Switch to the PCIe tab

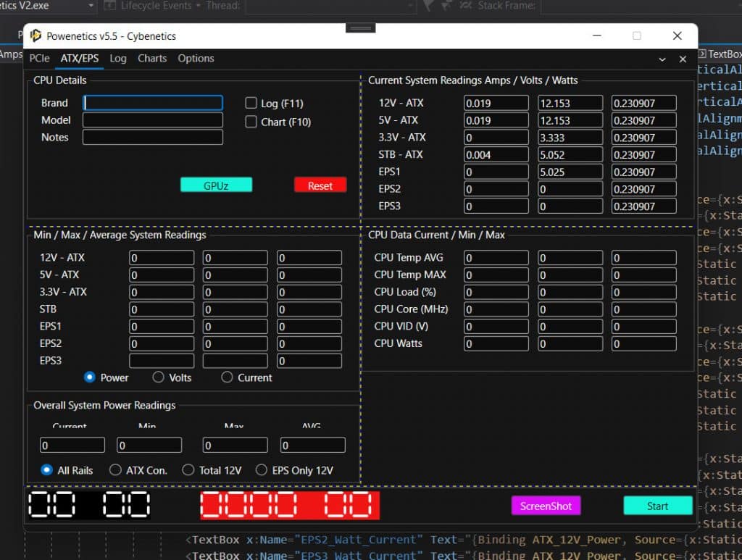39,58
